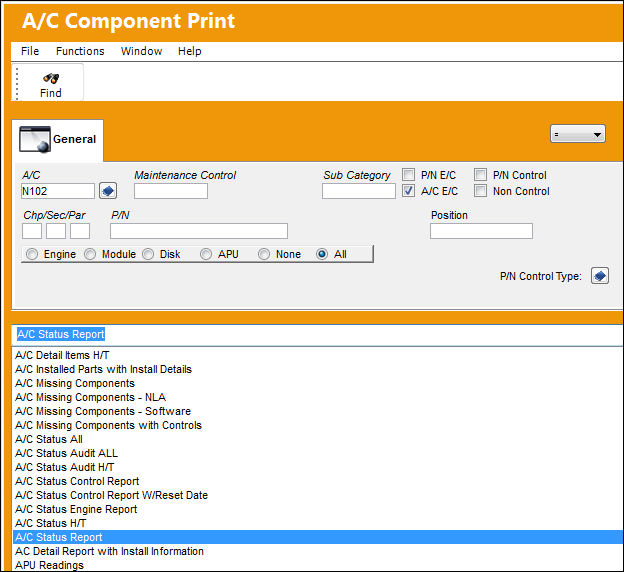Click the Find binoculars icon
Screen dimensions: 624x572
(x=51, y=78)
